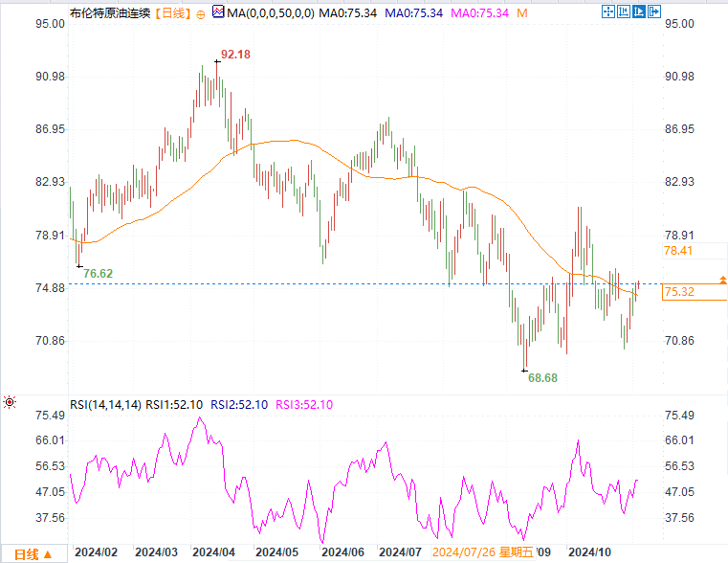Click the fourth blue export arrow icon
This screenshot has height=563, width=728.
pyautogui.click(x=653, y=11)
